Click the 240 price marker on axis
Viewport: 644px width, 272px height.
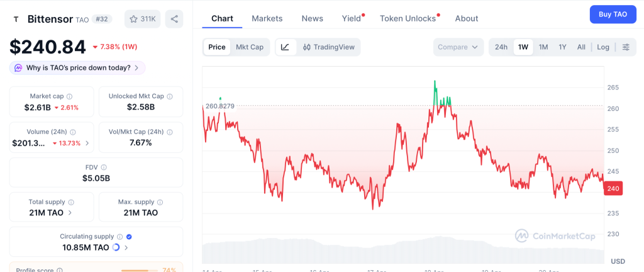613,188
